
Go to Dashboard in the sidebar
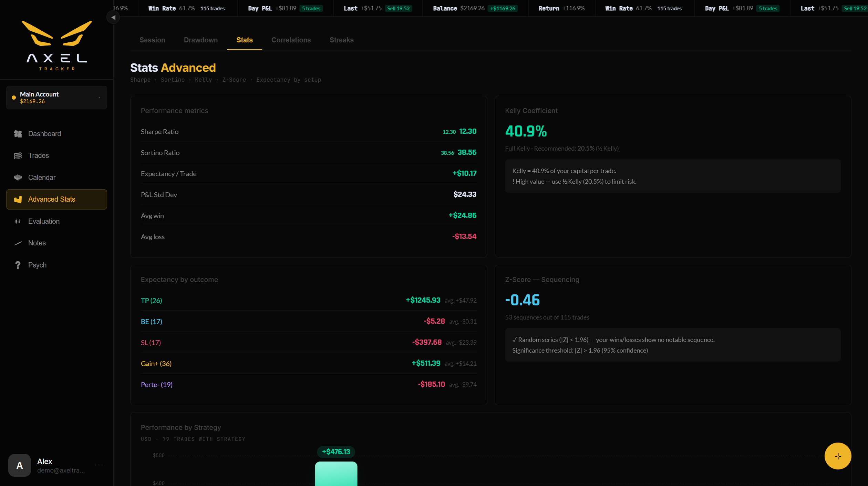point(56,134)
